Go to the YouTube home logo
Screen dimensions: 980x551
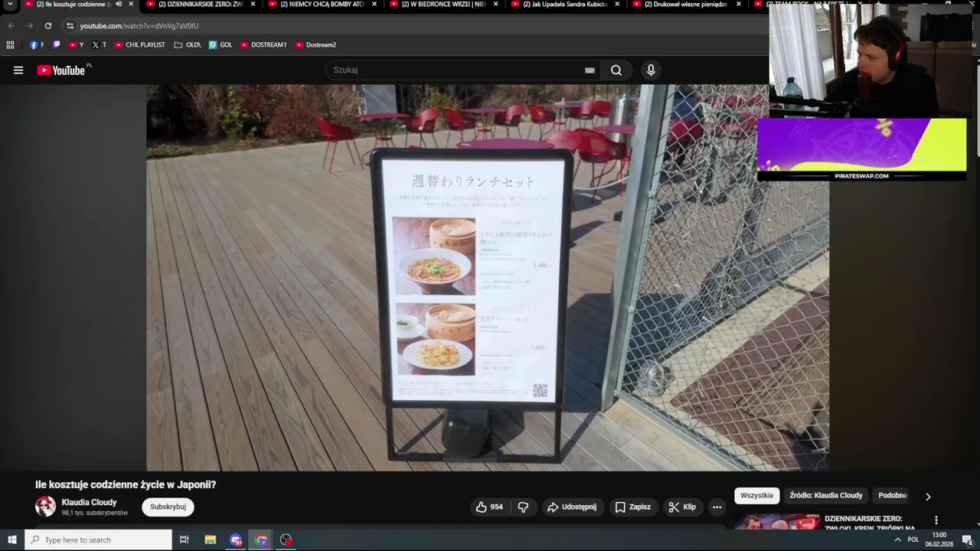click(60, 70)
